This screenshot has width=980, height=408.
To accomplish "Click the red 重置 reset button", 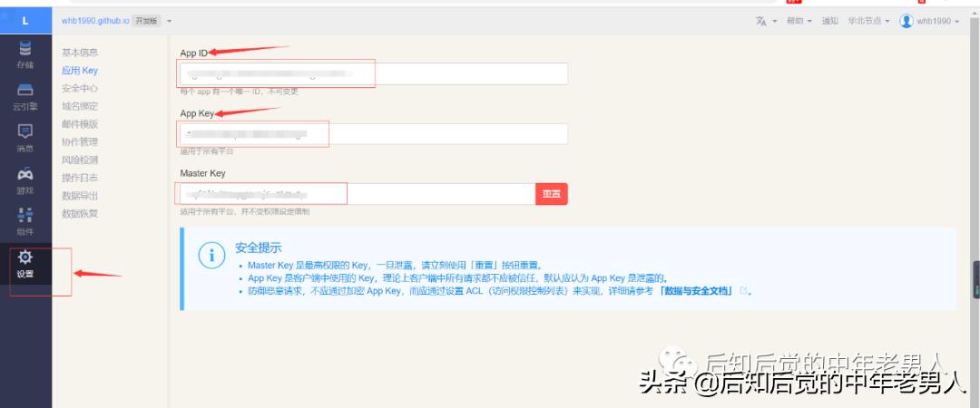I will tap(552, 194).
